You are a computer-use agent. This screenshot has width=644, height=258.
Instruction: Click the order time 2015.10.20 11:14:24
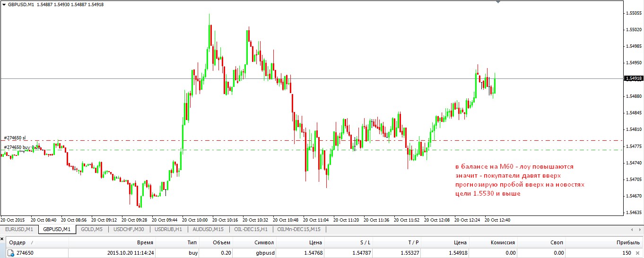(x=130, y=253)
